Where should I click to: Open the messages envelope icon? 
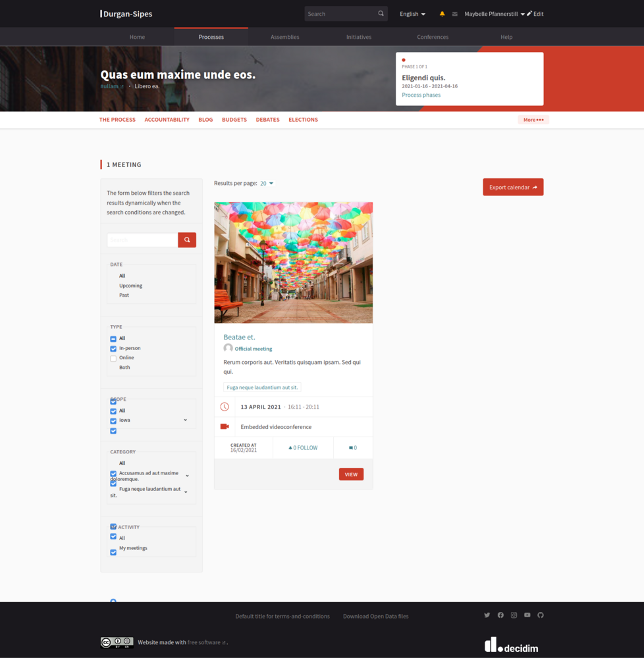[x=454, y=14]
